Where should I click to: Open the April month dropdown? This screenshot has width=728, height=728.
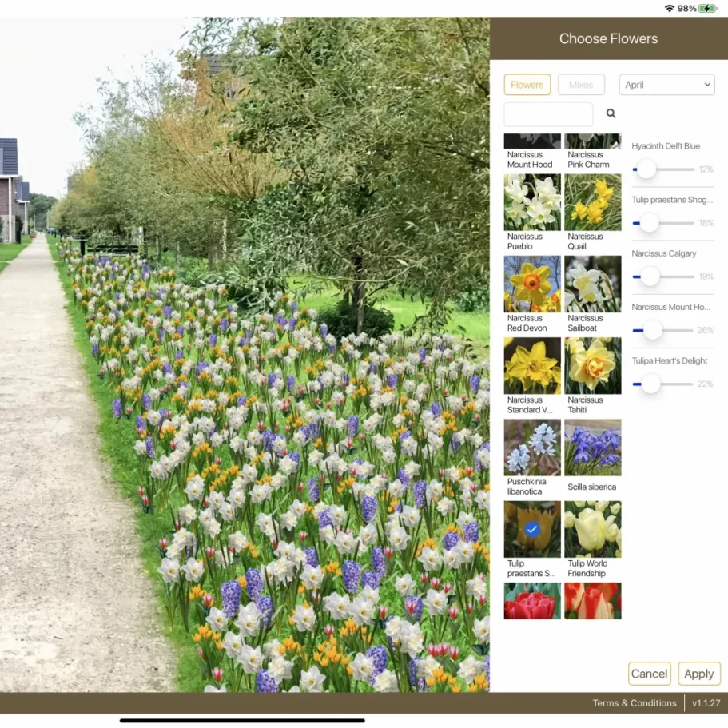pos(666,85)
